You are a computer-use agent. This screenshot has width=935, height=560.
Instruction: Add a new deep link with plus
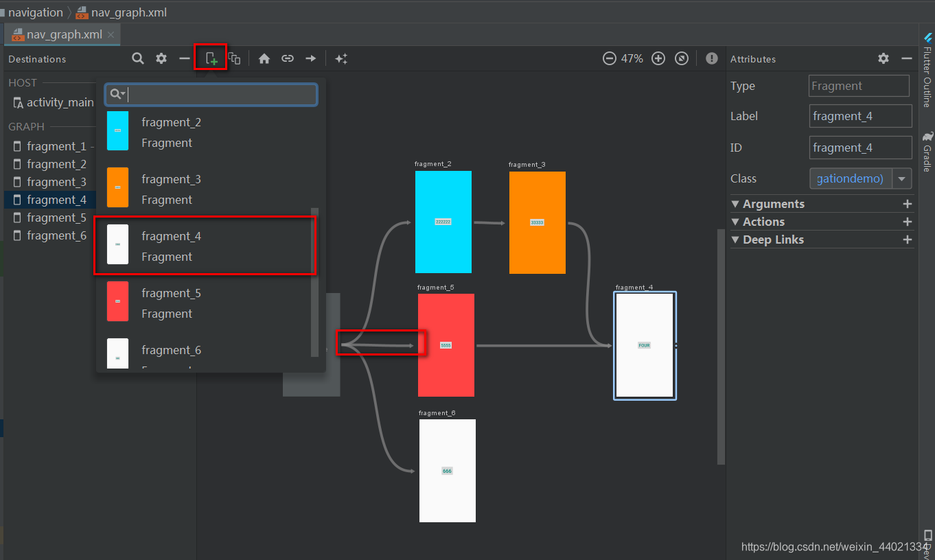click(x=908, y=240)
